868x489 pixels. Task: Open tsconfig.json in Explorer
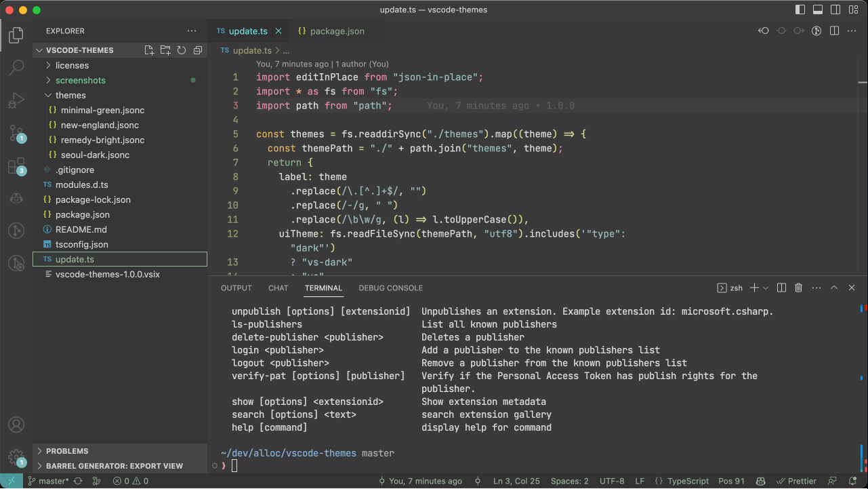[x=120, y=245]
